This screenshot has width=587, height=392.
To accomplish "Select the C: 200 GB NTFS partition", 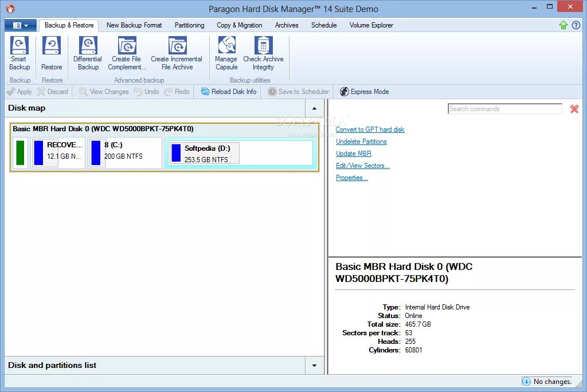I will point(125,153).
